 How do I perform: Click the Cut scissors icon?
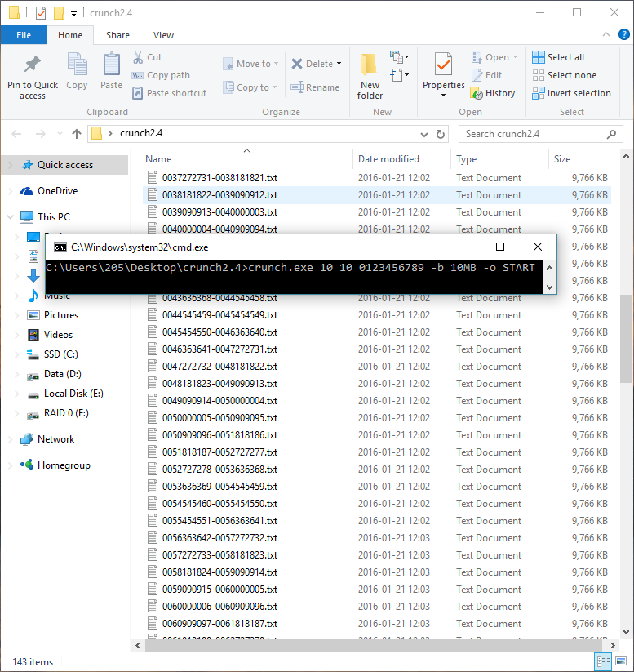coord(138,57)
